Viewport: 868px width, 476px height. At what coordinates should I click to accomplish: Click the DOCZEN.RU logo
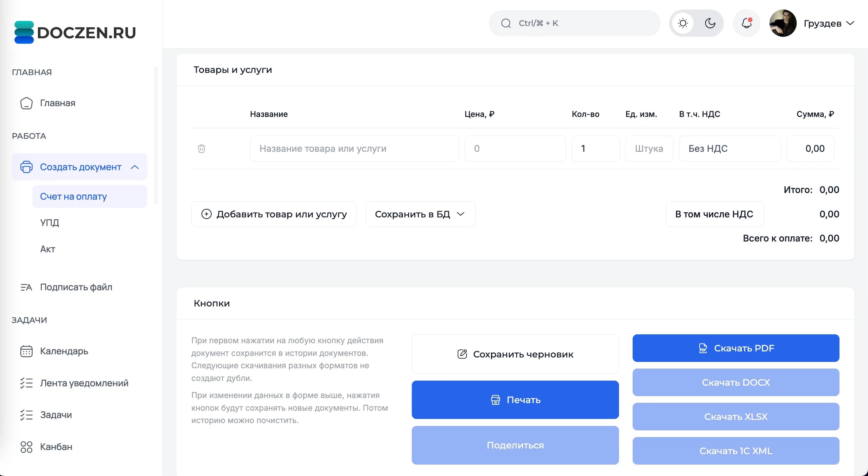click(x=75, y=32)
